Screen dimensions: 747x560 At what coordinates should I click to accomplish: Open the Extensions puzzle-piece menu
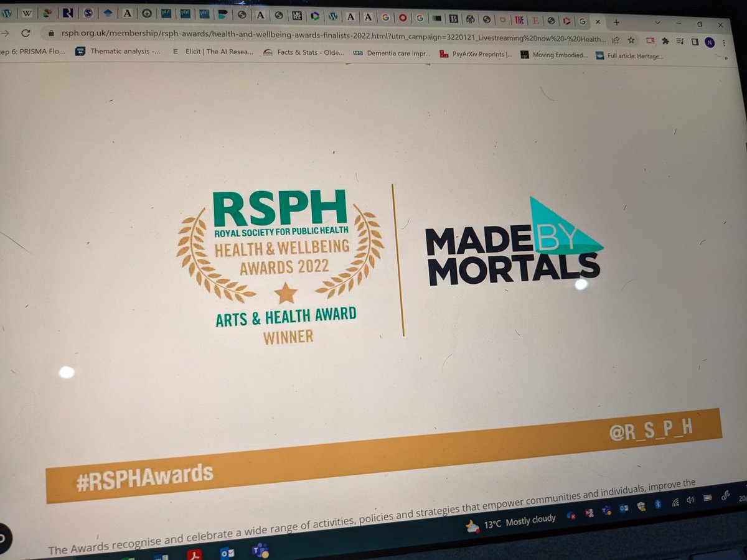pos(665,40)
